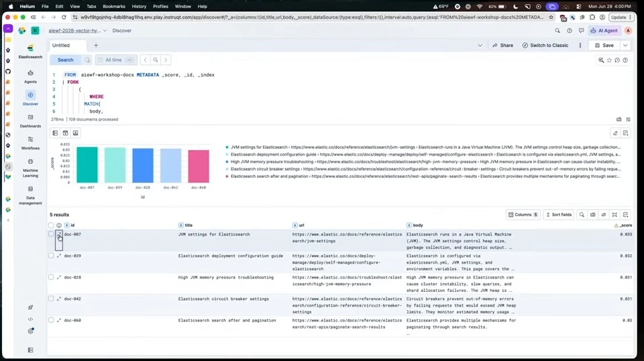The width and height of the screenshot is (644, 361).
Task: Click the table search magnifier icon
Action: click(582, 214)
